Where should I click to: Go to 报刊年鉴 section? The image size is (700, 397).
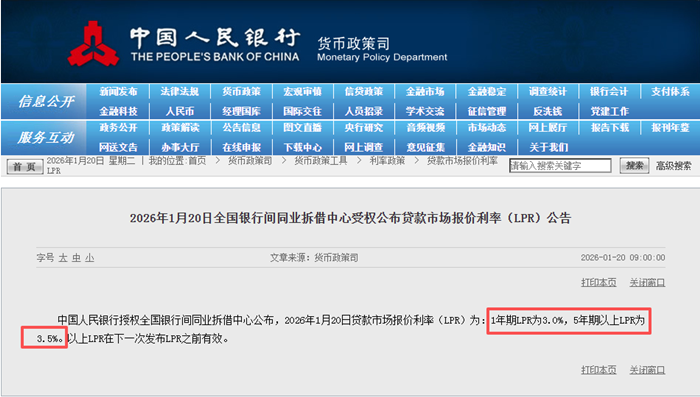pos(671,128)
